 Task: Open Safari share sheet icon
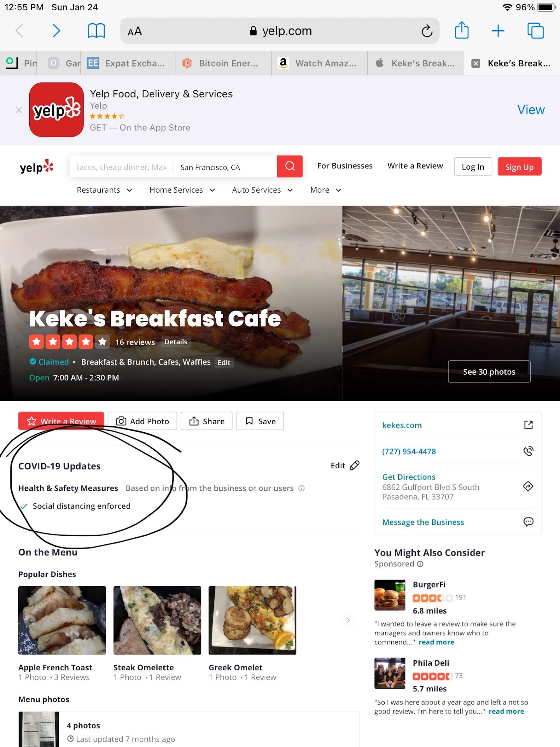pos(462,30)
